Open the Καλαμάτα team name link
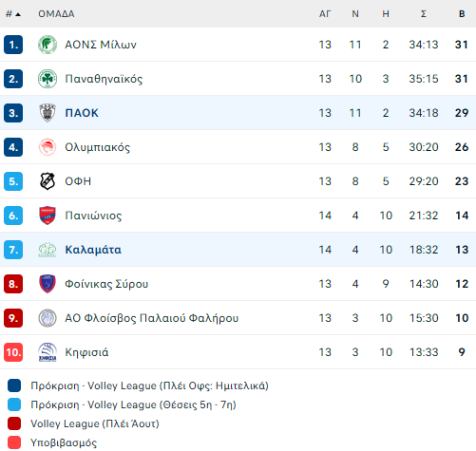 pyautogui.click(x=93, y=250)
